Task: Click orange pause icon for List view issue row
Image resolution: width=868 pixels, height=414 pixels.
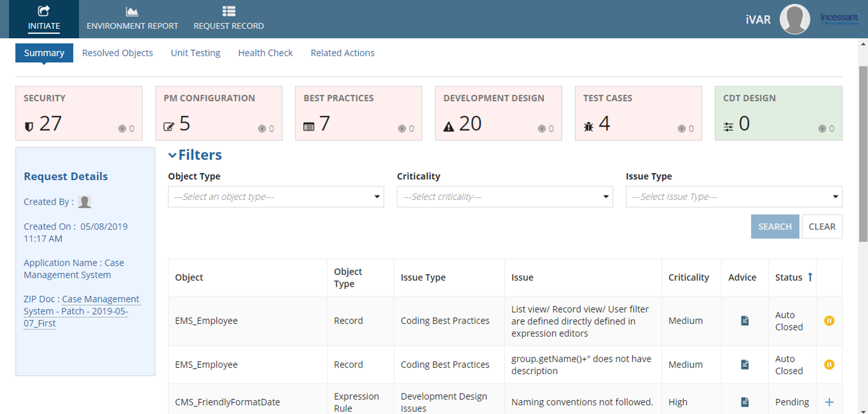Action: click(829, 321)
